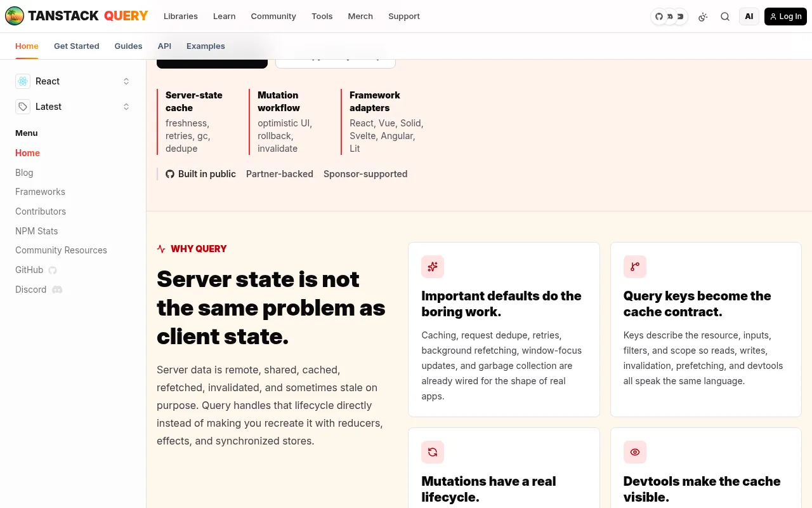Image resolution: width=812 pixels, height=508 pixels.
Task: Select Home in the sidebar menu
Action: coord(27,153)
